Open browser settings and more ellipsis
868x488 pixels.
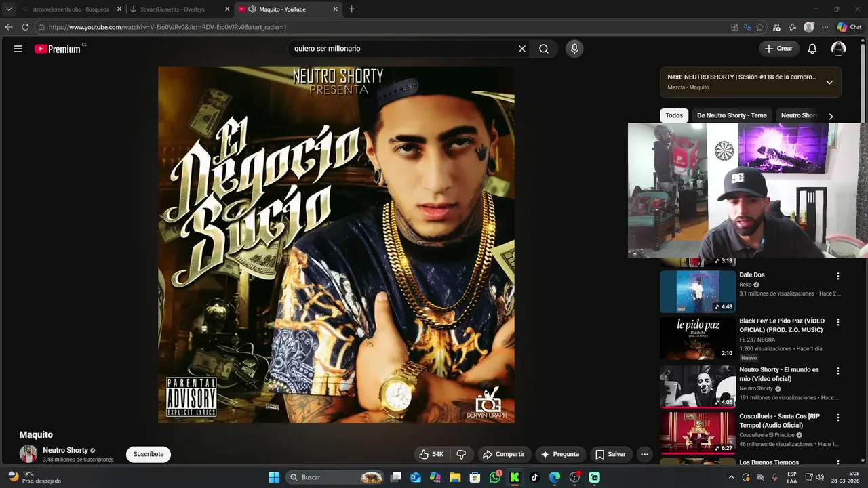point(825,27)
